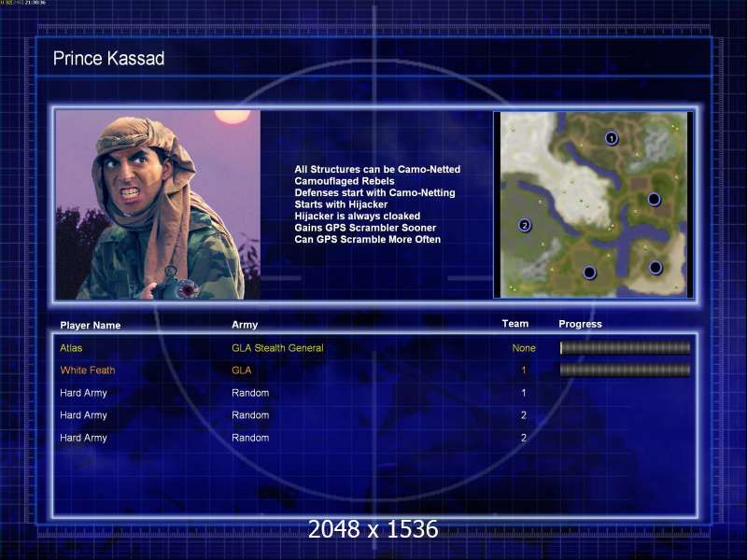Click 'Can GPS Scramble More Often' line
Image resolution: width=747 pixels, height=560 pixels.
pos(367,239)
